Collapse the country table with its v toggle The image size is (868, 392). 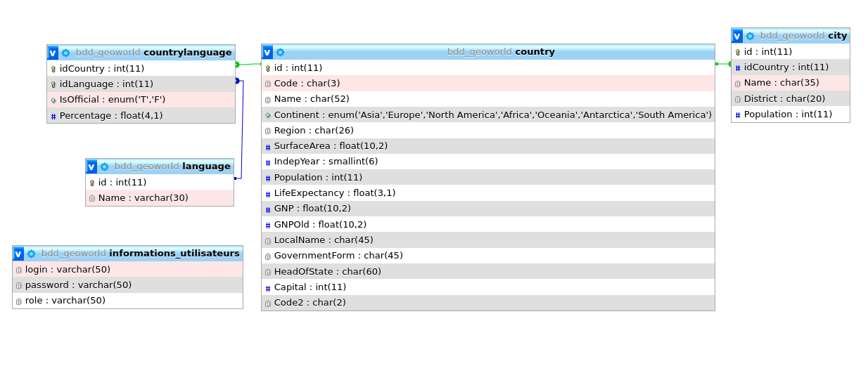point(267,52)
